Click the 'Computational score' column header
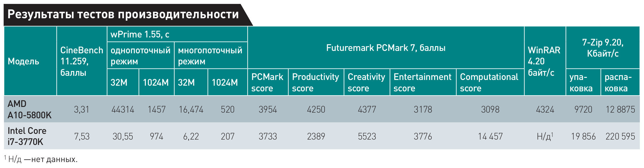Viewport: 644px width, 168px height. (489, 82)
